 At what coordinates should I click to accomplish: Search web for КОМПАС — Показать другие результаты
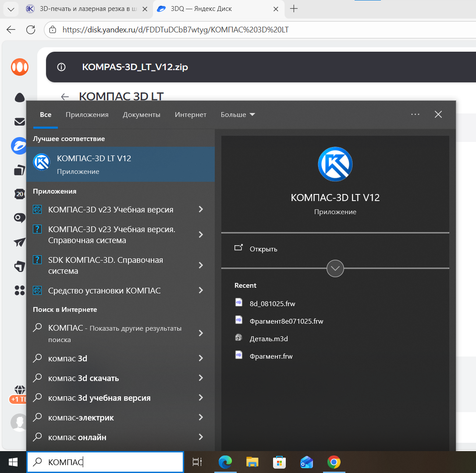coord(115,333)
